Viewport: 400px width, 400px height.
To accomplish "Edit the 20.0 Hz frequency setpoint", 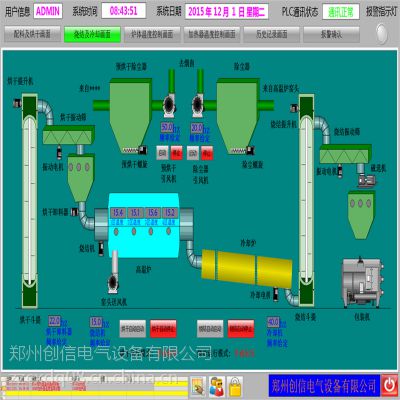I will [196, 128].
